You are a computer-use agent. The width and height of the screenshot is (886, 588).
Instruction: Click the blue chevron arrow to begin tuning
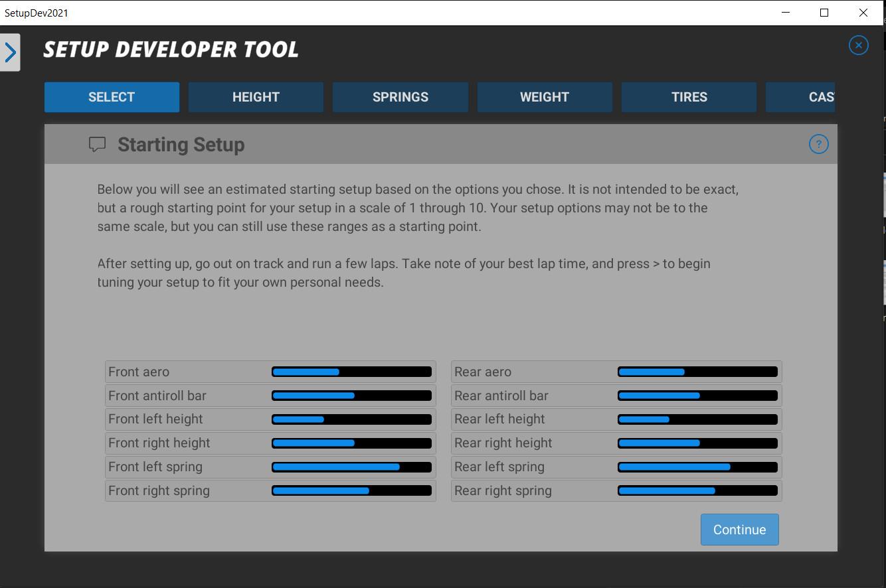pos(10,51)
